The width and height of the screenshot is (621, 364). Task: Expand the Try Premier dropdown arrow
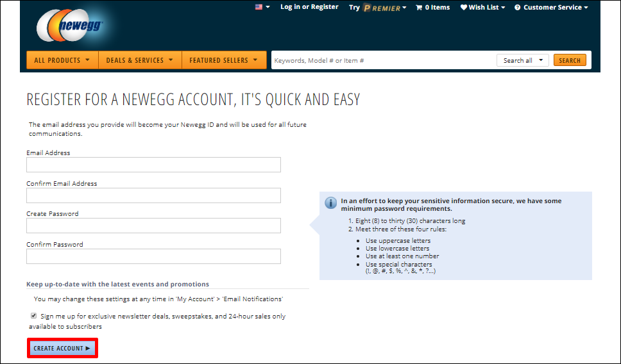click(x=404, y=8)
